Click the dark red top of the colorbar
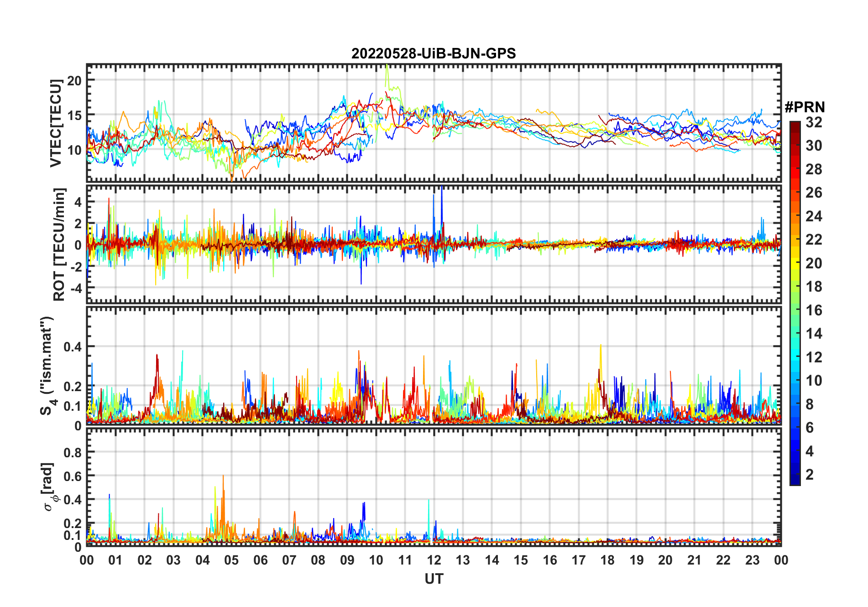 click(x=795, y=125)
